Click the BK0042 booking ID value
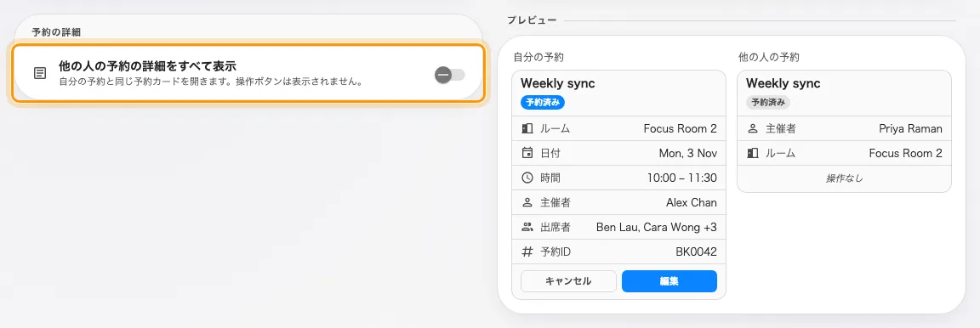 pyautogui.click(x=696, y=252)
